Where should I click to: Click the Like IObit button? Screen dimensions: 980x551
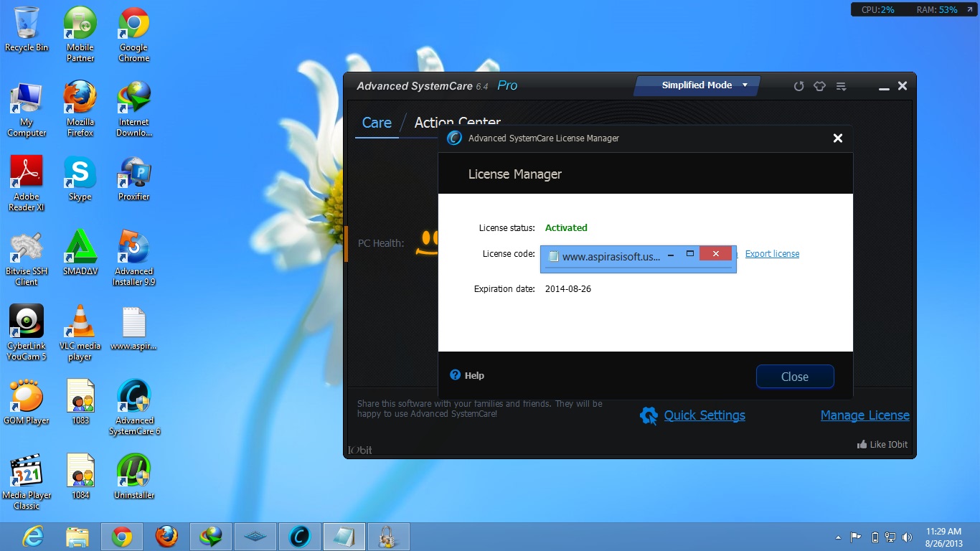[x=882, y=445]
